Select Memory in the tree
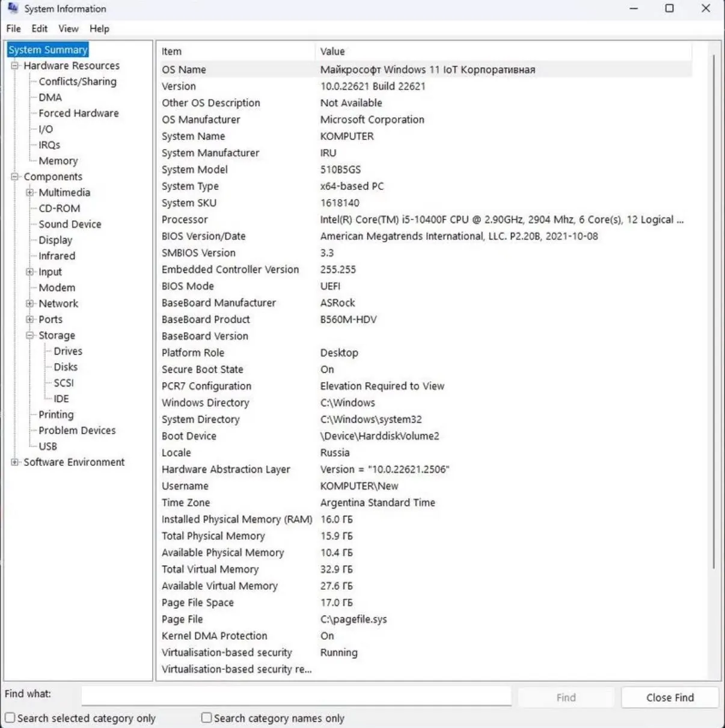The width and height of the screenshot is (725, 728). coord(58,161)
